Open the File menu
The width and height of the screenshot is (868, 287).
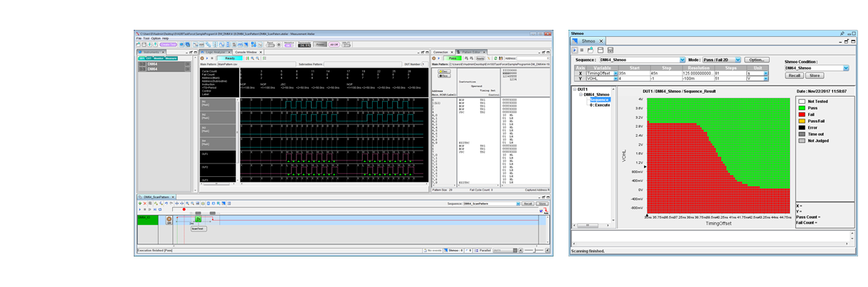(x=139, y=38)
